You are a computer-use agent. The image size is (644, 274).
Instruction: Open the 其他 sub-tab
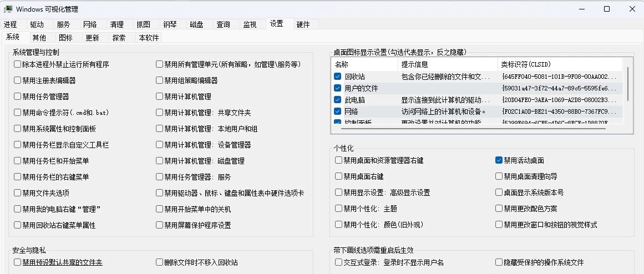[x=39, y=38]
